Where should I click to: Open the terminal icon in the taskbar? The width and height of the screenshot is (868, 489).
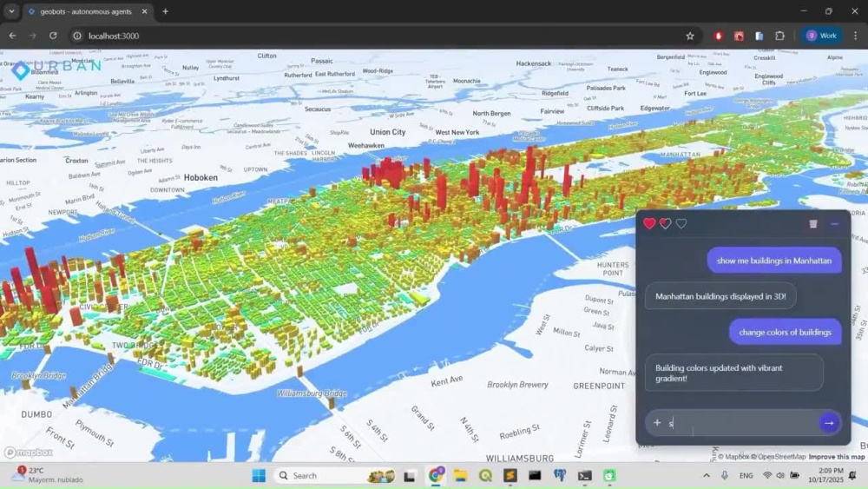coord(584,475)
